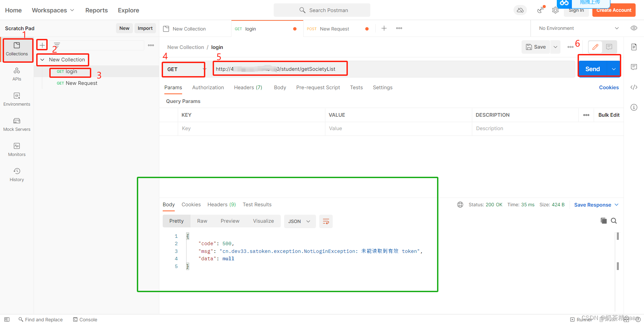Open a new request tab with plus
Image resolution: width=644 pixels, height=324 pixels.
pos(384,28)
